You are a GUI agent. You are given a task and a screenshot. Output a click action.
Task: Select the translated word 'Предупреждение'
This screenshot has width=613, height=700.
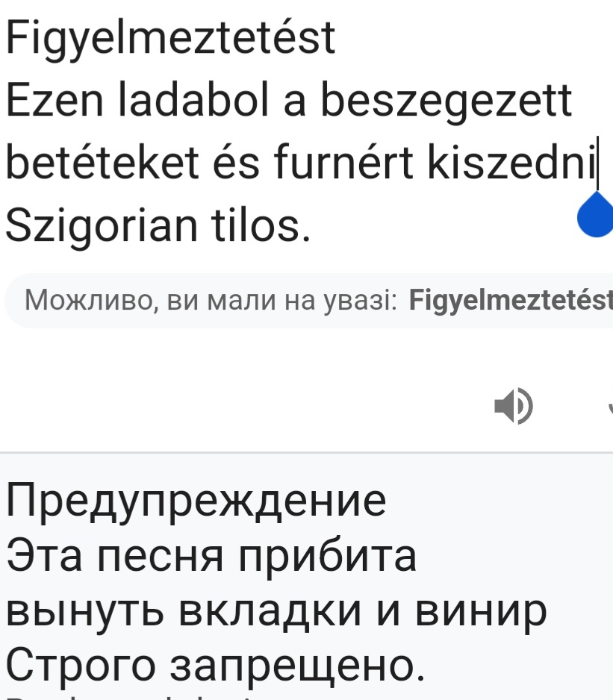click(196, 501)
